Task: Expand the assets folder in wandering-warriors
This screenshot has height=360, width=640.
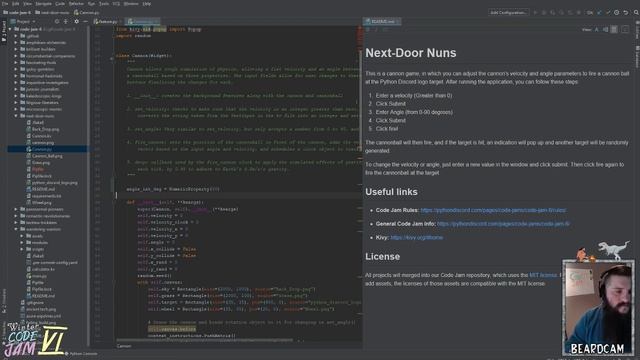Action: (x=22, y=236)
